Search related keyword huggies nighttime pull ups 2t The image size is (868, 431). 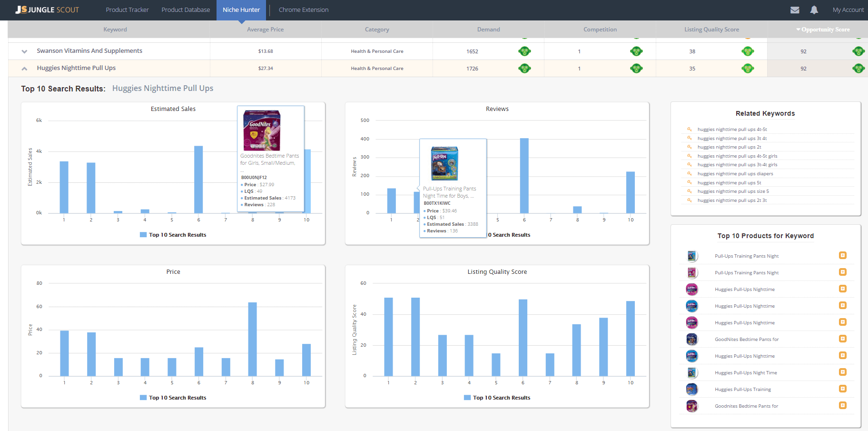point(729,147)
